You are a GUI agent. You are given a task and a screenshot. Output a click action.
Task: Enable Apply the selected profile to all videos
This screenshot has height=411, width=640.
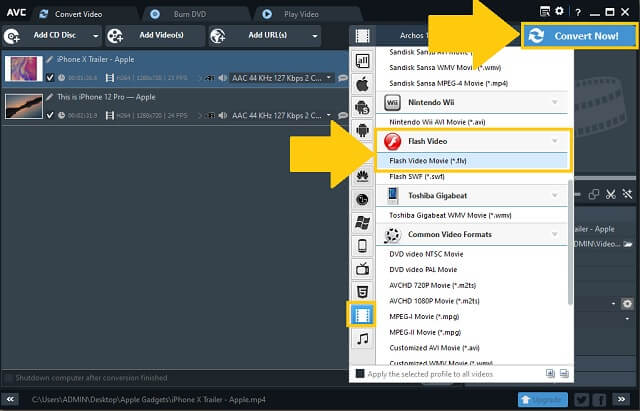point(360,374)
